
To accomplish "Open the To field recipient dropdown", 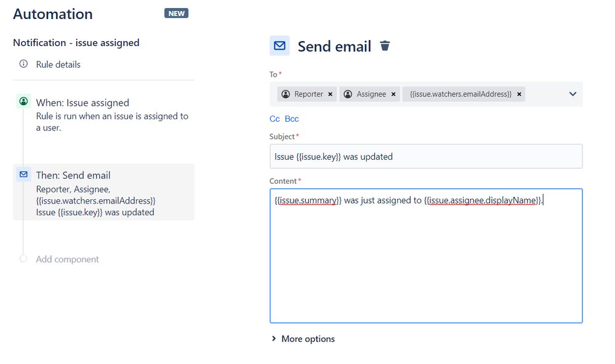I will [573, 93].
